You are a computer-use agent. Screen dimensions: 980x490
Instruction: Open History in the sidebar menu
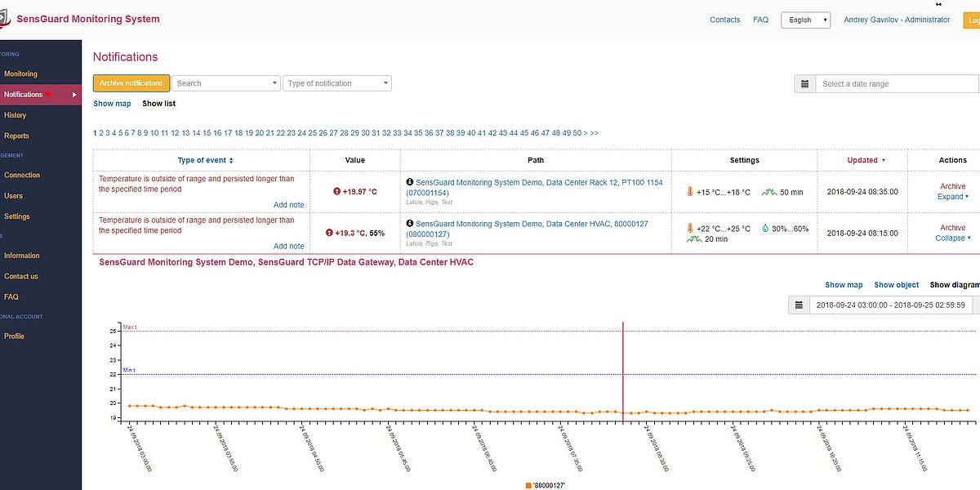click(x=16, y=115)
